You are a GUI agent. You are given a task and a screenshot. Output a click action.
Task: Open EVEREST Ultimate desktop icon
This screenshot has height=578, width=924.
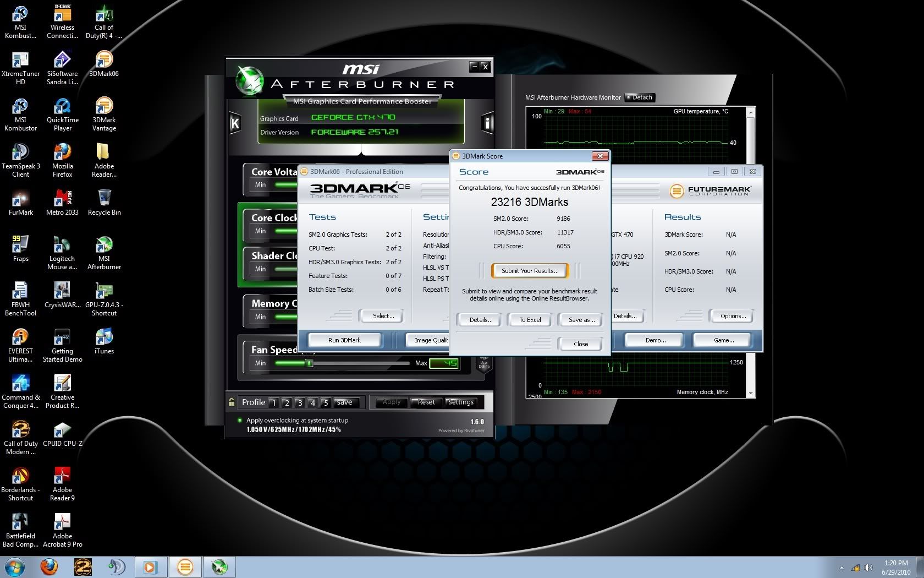(x=20, y=346)
